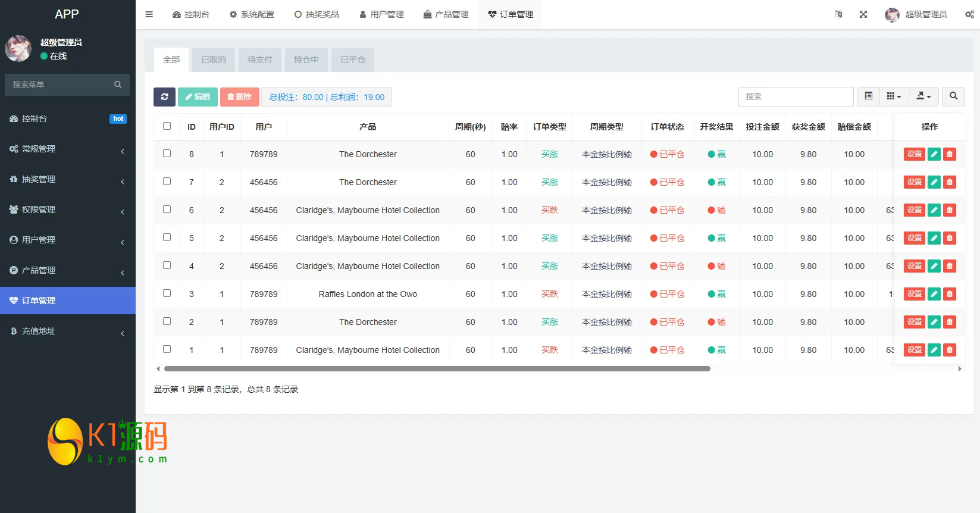Check the checkbox for order ID 7
The height and width of the screenshot is (513, 980).
click(x=167, y=182)
